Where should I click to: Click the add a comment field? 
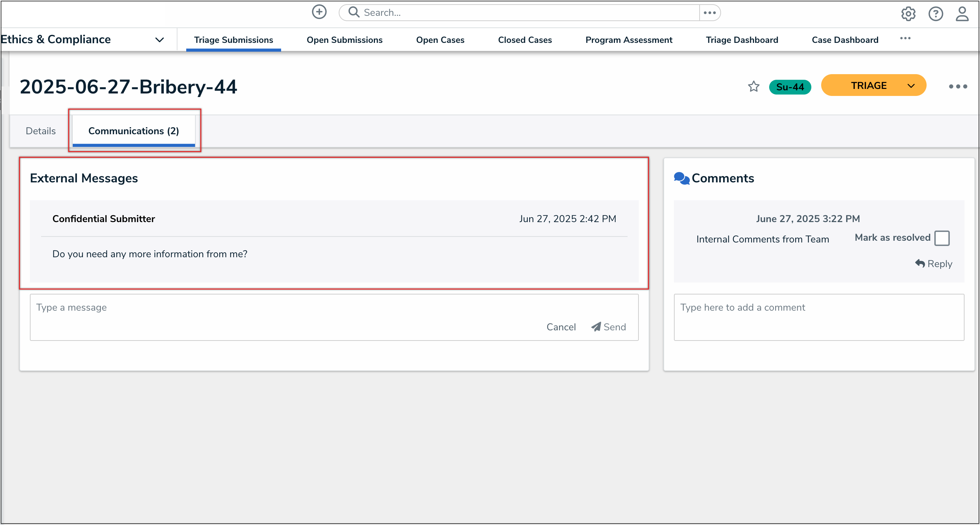tap(818, 317)
